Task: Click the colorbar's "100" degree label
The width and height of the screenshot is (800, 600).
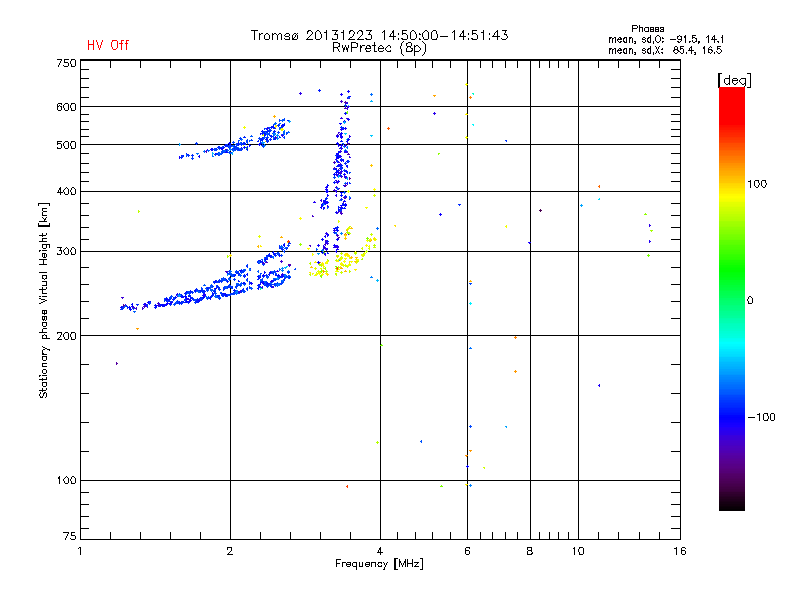Action: click(x=757, y=184)
